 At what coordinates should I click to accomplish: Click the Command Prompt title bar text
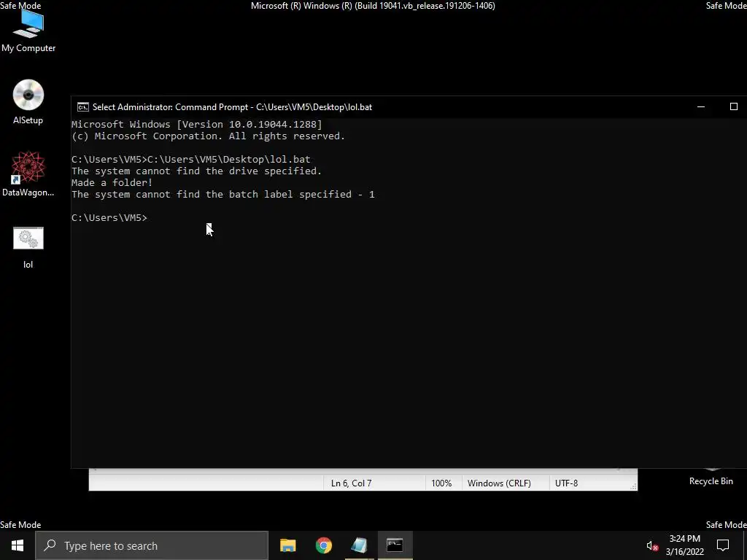[x=232, y=107]
